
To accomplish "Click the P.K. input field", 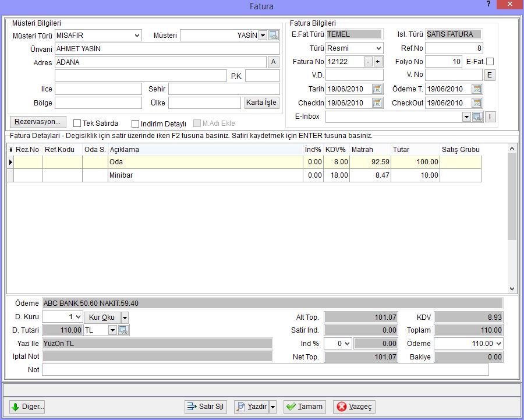I will [263, 76].
